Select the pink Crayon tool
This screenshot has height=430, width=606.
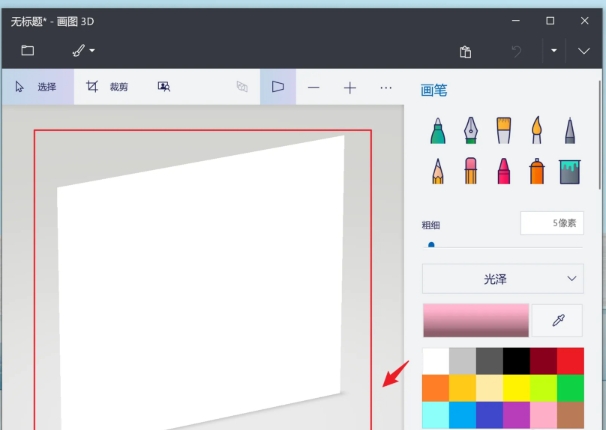tap(504, 171)
